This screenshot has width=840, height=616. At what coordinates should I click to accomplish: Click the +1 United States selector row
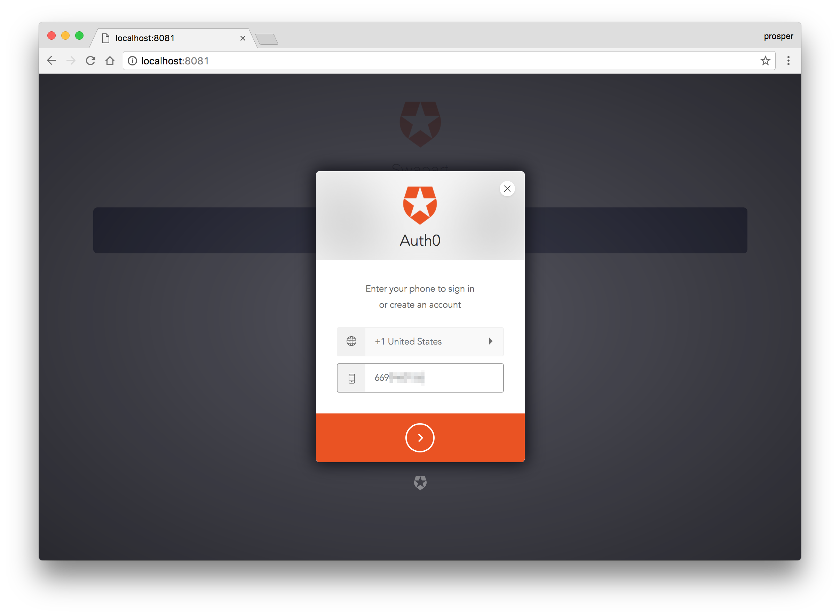pos(420,341)
